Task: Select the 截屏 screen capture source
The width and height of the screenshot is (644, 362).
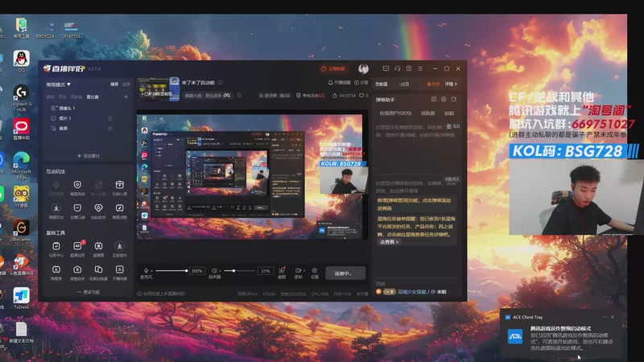Action: [x=59, y=129]
